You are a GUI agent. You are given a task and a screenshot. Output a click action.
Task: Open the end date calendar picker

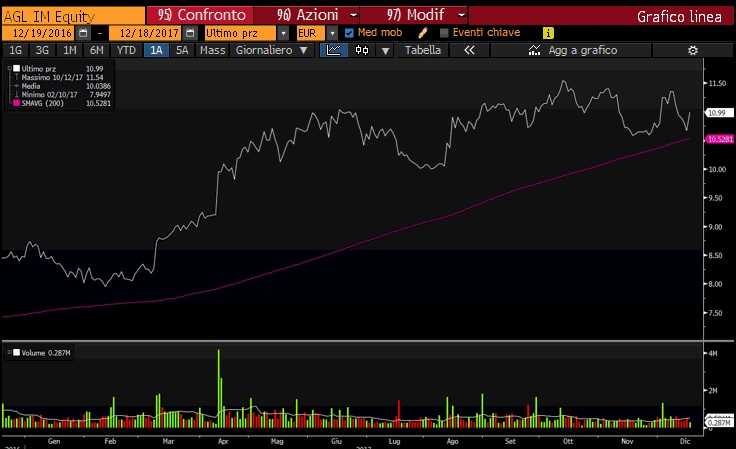pyautogui.click(x=190, y=33)
